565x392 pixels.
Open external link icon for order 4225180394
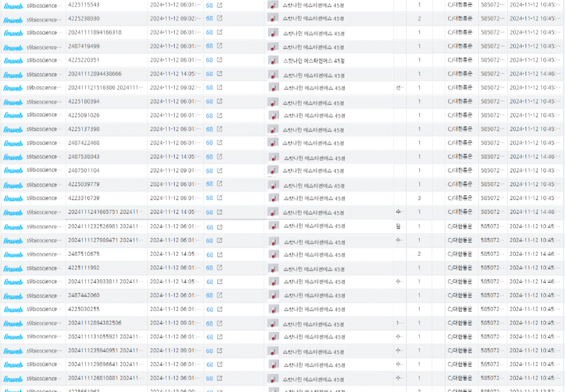(219, 101)
